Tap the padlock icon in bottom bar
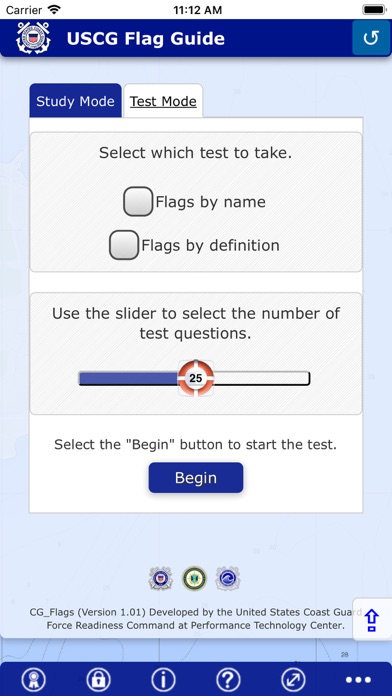 tap(98, 680)
